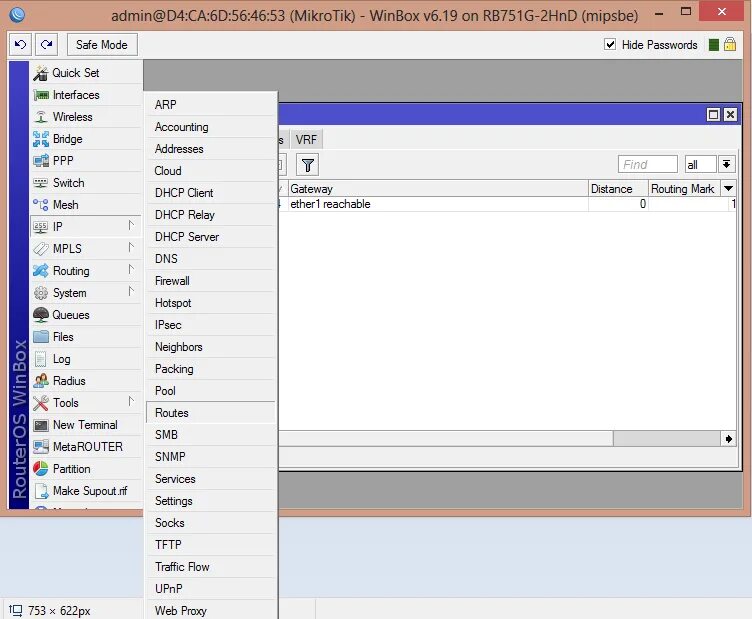Expand the IP submenu

(x=86, y=227)
